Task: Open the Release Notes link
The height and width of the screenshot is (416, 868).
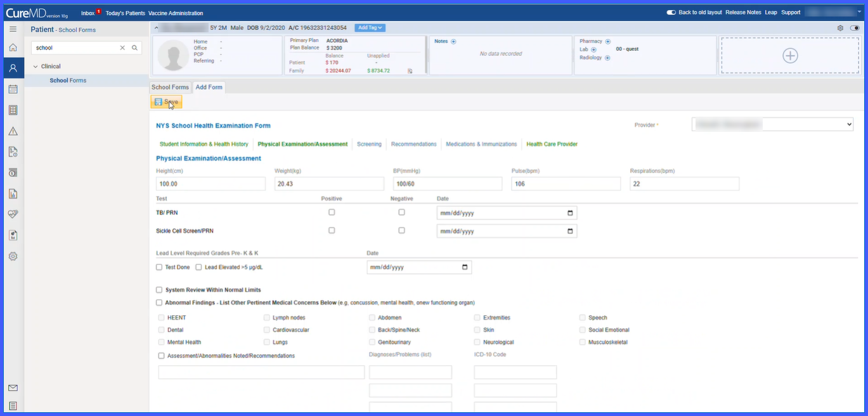Action: 743,13
